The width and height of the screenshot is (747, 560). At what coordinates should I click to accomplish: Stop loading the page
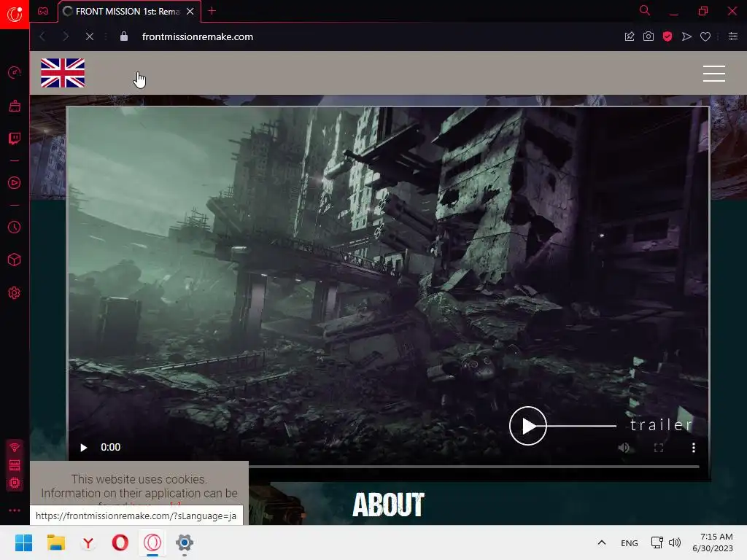tap(89, 36)
